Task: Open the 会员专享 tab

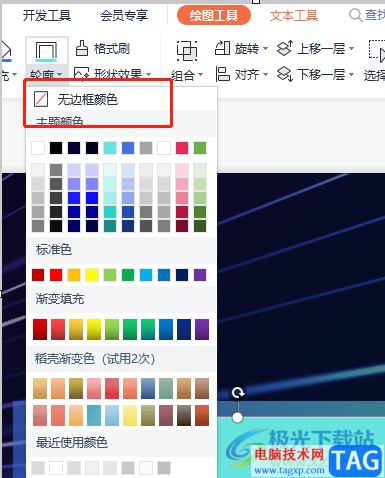Action: (x=124, y=15)
